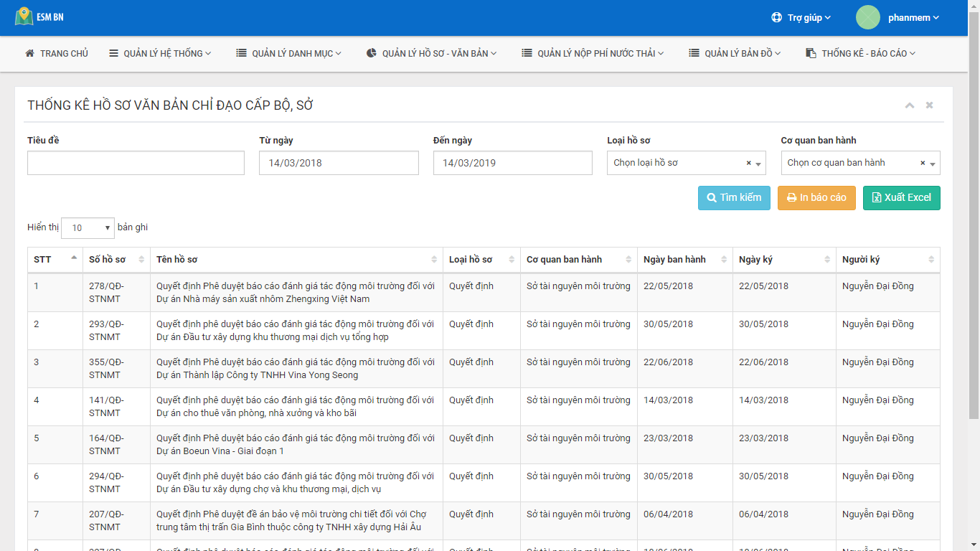Click the Xuất Excel export button
The image size is (980, 551).
click(902, 198)
